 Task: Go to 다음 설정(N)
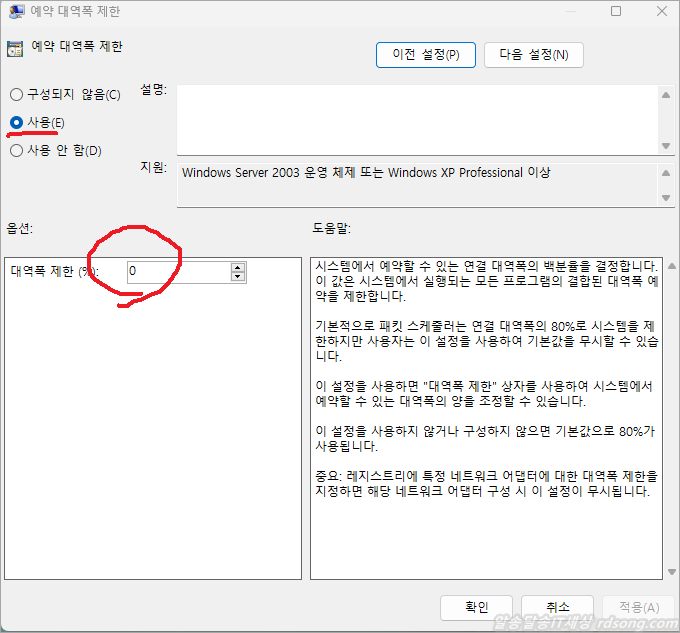tap(533, 55)
